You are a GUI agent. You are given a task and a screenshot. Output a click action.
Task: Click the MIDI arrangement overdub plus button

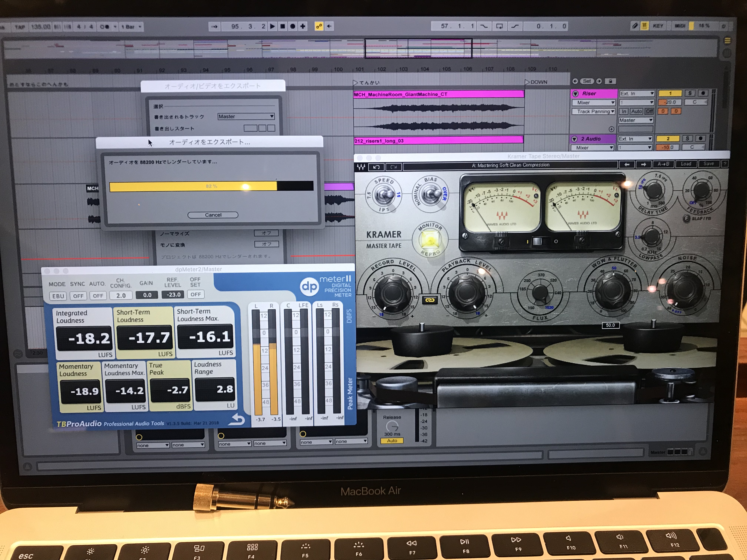point(303,26)
